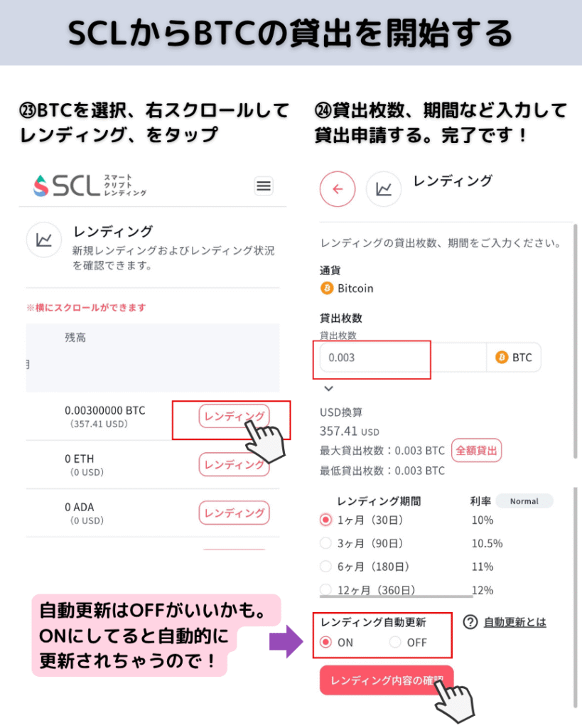Select ON for レンディング自動更新
The height and width of the screenshot is (728, 582).
pyautogui.click(x=325, y=642)
